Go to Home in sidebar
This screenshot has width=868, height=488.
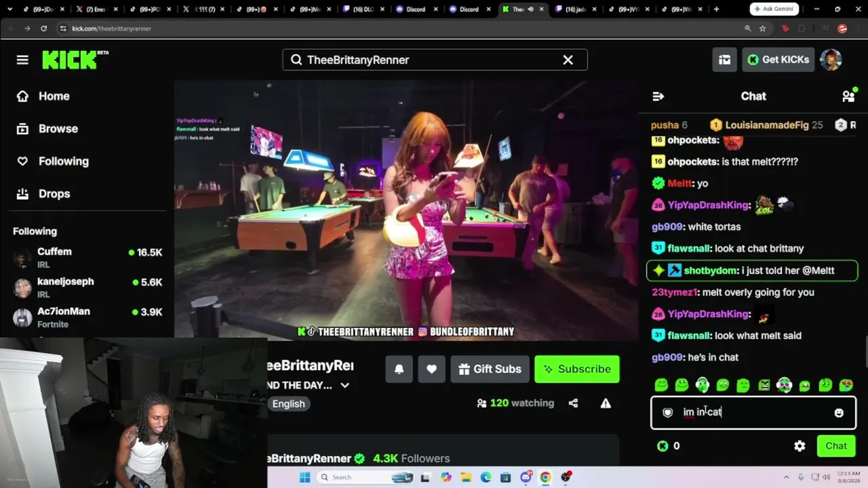coord(43,96)
